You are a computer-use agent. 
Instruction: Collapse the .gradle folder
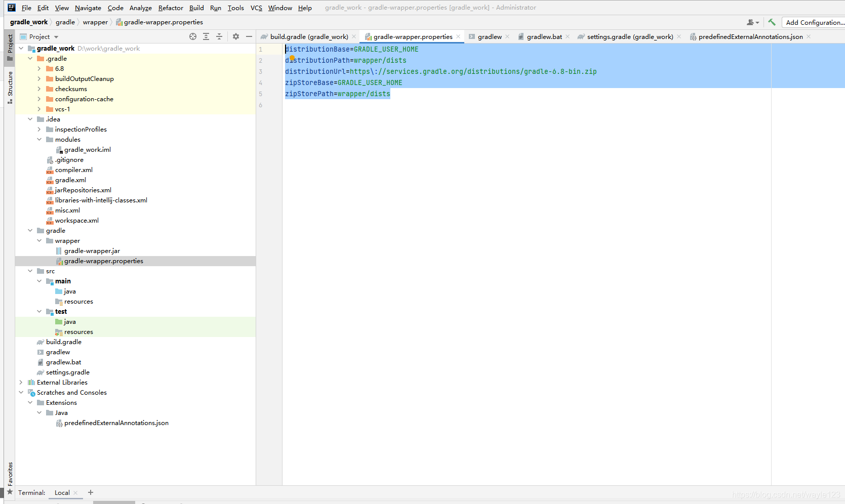point(30,59)
